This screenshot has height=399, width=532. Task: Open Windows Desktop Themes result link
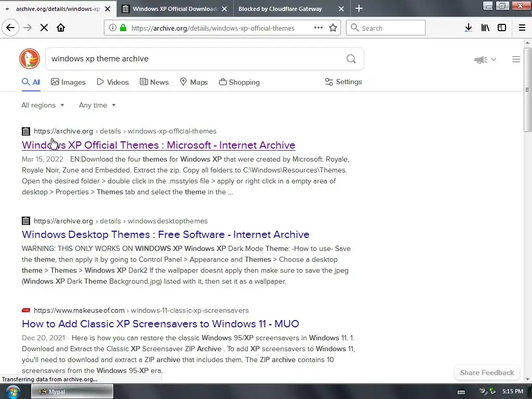click(x=166, y=234)
